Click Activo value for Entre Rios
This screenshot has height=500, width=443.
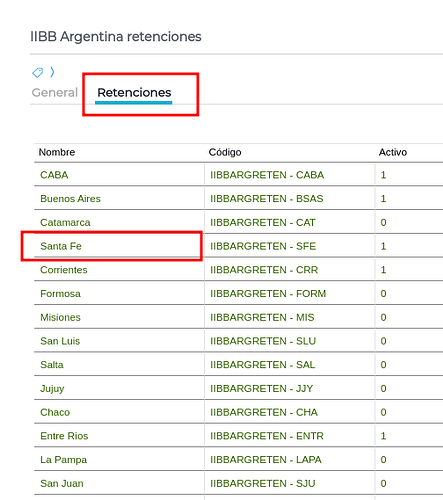click(383, 436)
